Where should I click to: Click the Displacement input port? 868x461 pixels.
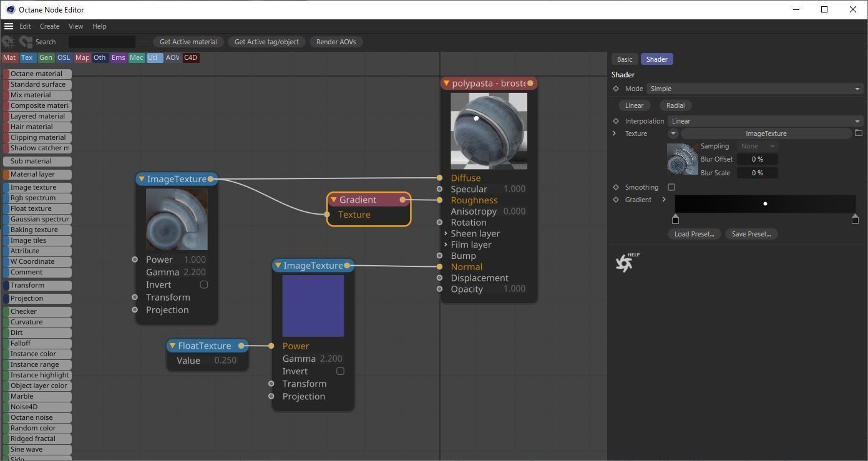[440, 278]
